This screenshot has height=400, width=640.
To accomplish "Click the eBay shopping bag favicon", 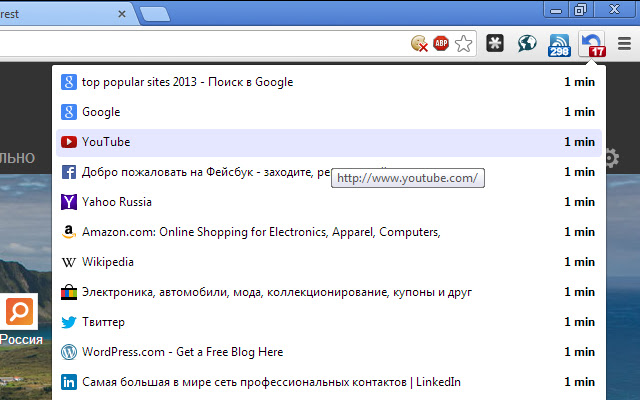I will tap(69, 292).
